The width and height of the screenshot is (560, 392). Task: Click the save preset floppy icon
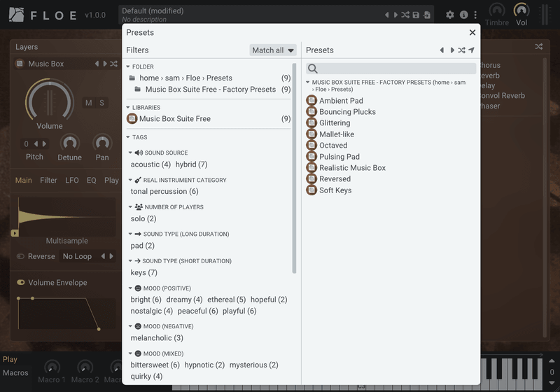click(416, 15)
